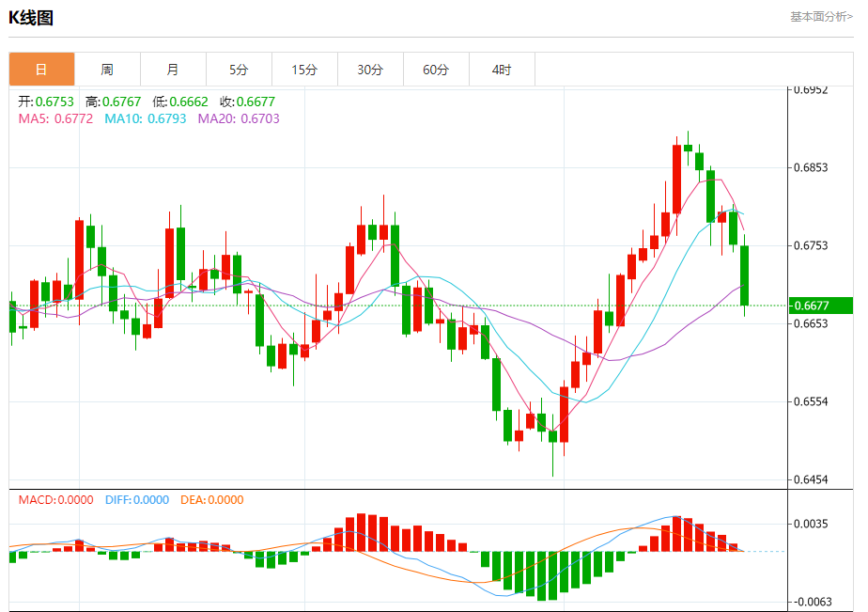
Task: Click the 0.6653 price axis label
Action: (x=811, y=323)
